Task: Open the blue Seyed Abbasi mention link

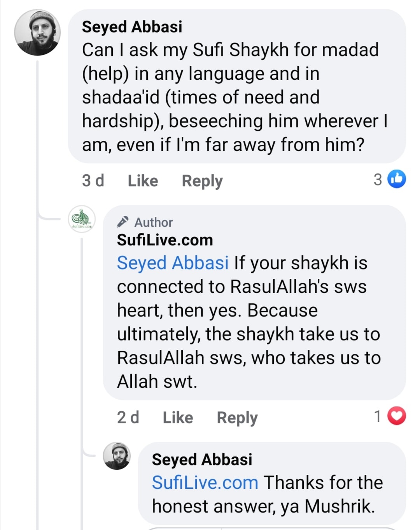Action: [173, 263]
